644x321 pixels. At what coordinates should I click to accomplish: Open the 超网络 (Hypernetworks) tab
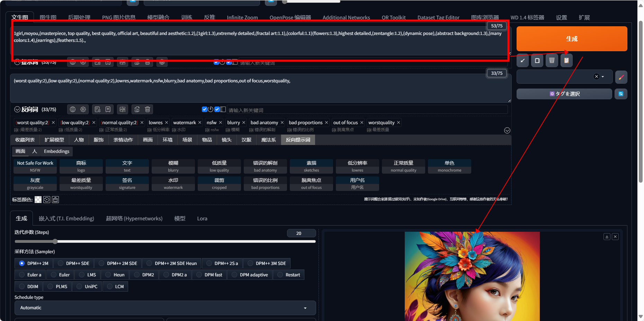tap(134, 219)
